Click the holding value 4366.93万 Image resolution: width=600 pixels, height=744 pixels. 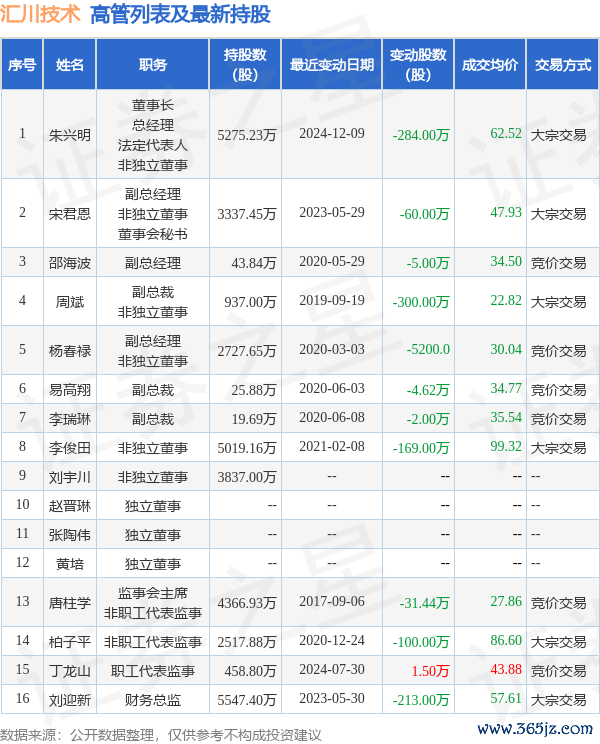(247, 603)
